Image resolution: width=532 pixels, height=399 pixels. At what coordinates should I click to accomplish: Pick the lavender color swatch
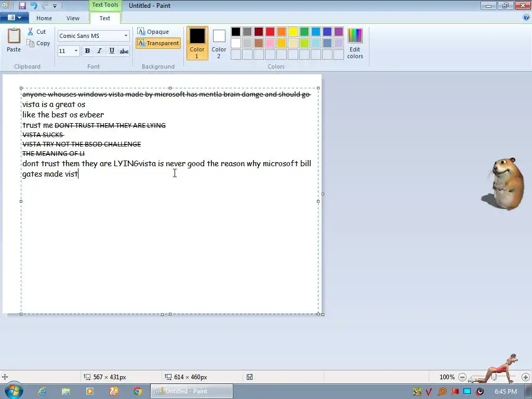(339, 43)
